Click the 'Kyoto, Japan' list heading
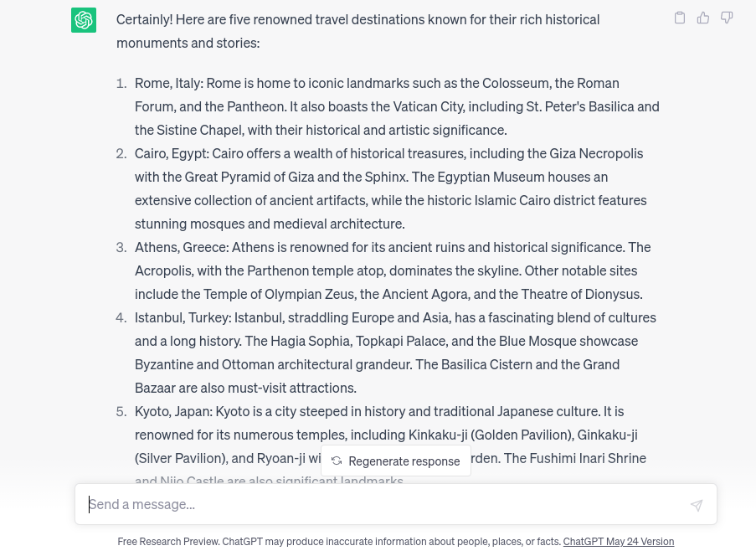 tap(173, 411)
